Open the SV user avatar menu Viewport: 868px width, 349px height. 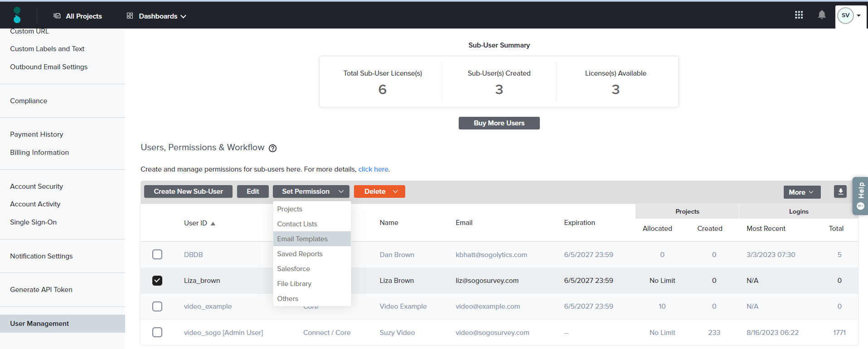tap(848, 15)
